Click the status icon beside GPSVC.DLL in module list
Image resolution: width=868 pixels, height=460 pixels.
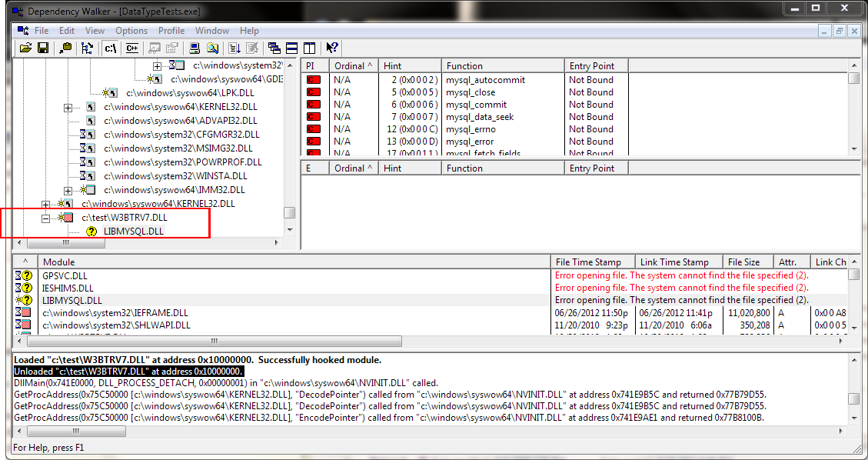point(23,275)
